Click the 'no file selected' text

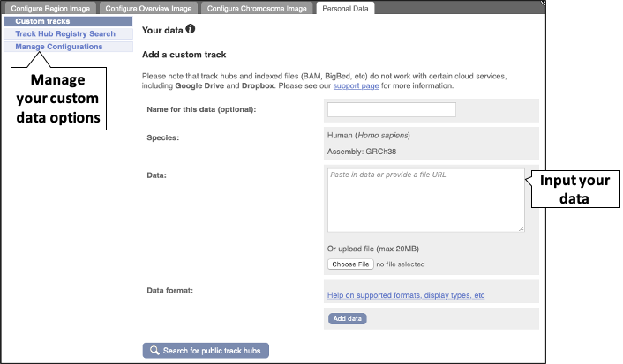pyautogui.click(x=400, y=264)
